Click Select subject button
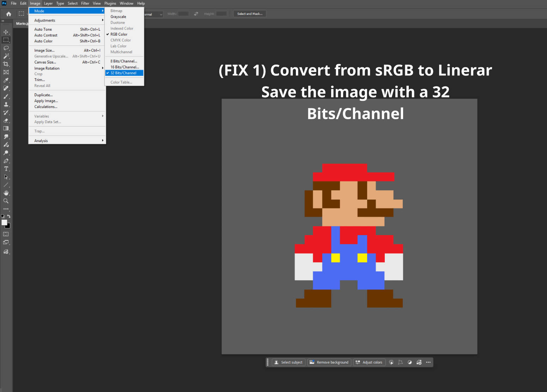The image size is (547, 392). (288, 362)
